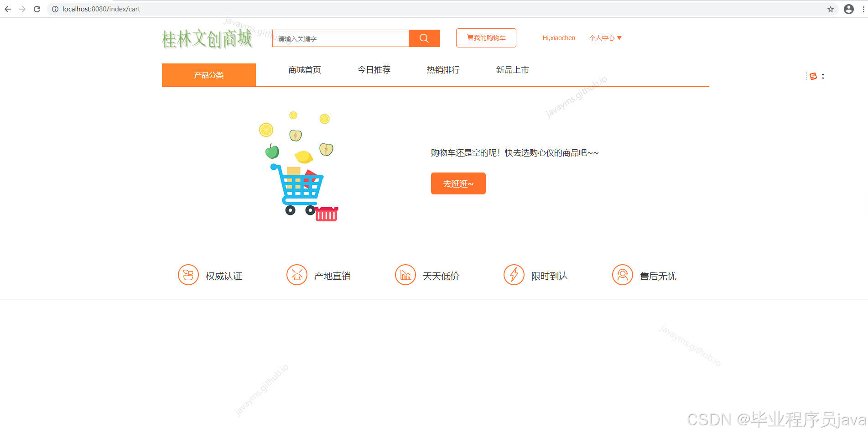Focus the keyword search input field

pyautogui.click(x=340, y=38)
